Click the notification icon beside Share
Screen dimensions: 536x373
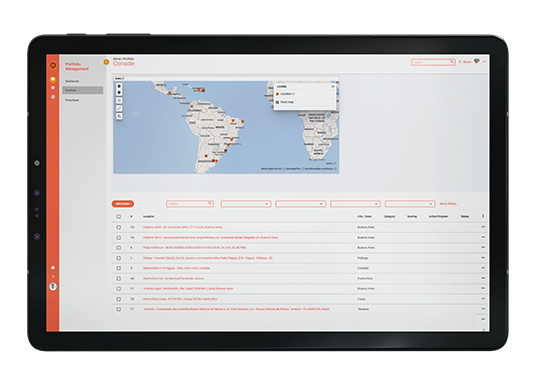coord(477,61)
